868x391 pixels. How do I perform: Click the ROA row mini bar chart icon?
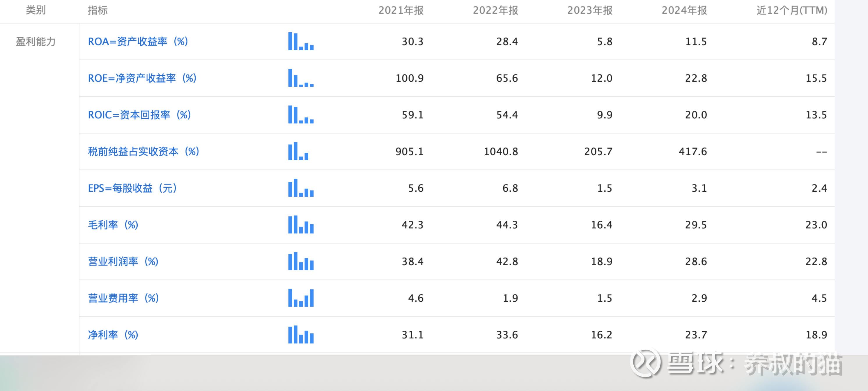tap(301, 41)
